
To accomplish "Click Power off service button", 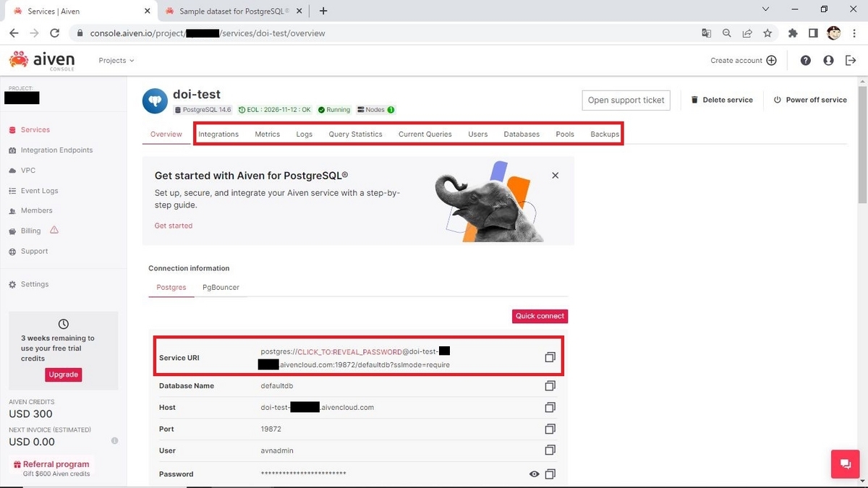I will click(x=810, y=100).
